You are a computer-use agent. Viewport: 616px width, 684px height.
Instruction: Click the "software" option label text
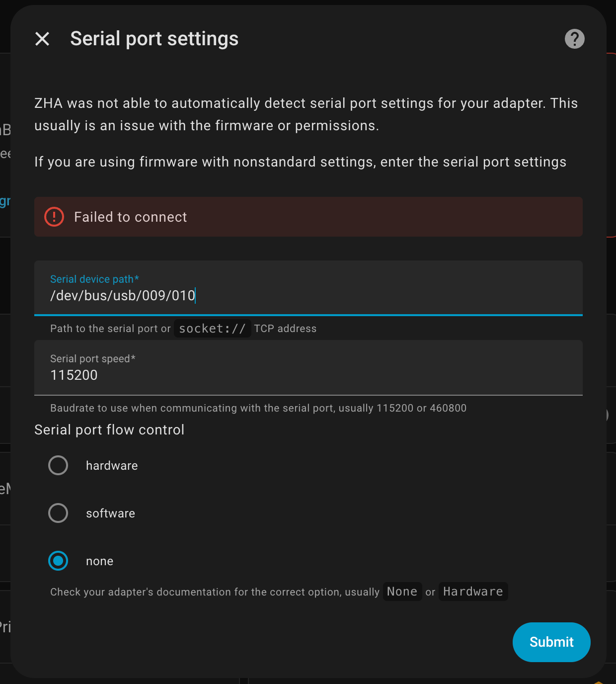click(x=110, y=513)
